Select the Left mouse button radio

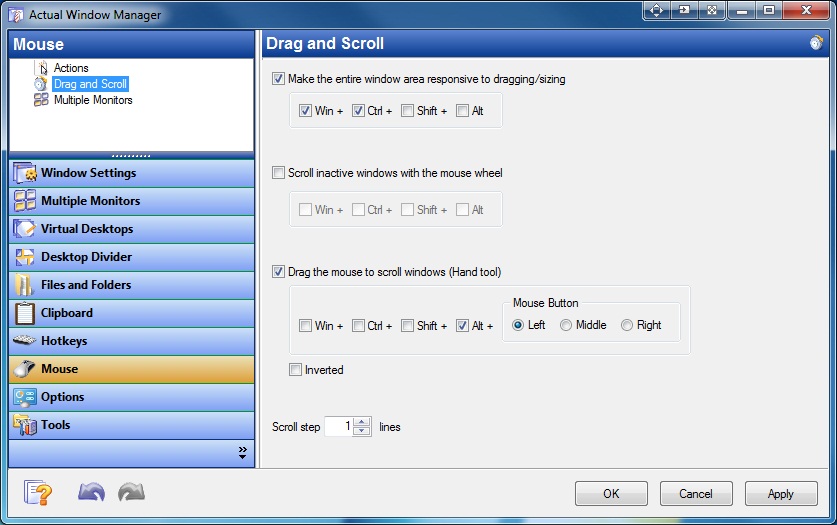click(x=518, y=325)
